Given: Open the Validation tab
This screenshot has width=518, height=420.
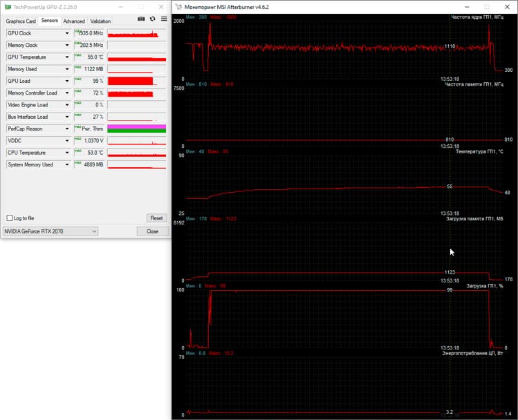Looking at the screenshot, I should pos(100,21).
